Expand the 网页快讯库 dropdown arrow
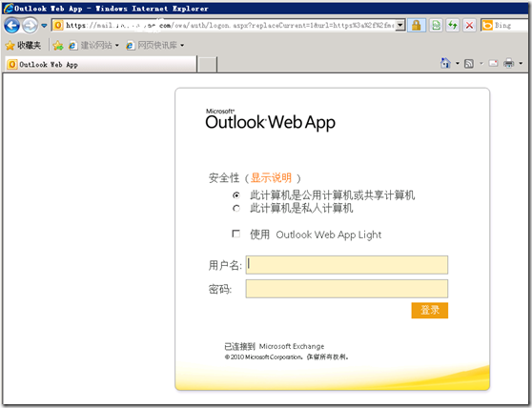Viewport: 532px width, 408px height. tap(182, 45)
